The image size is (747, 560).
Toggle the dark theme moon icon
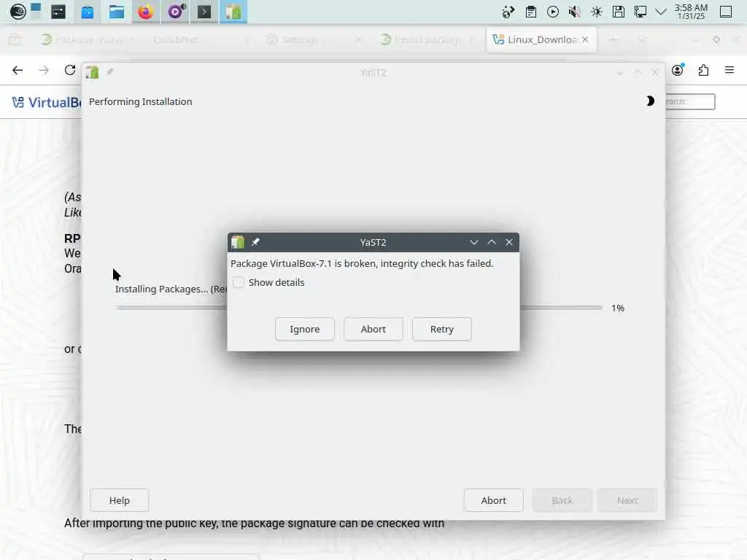click(649, 101)
